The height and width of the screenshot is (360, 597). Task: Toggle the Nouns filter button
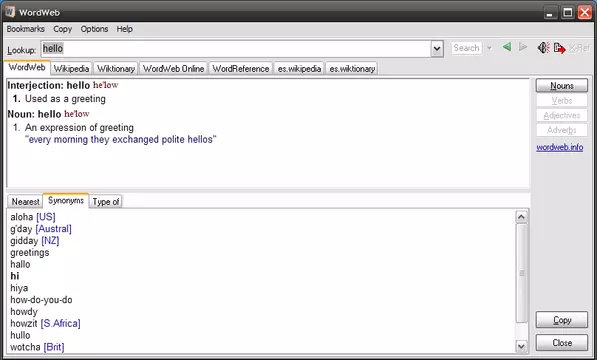562,86
